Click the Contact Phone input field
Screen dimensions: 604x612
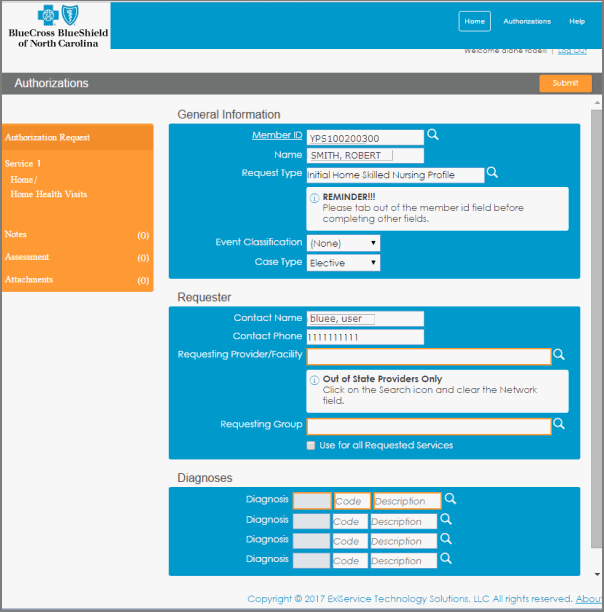[x=364, y=337]
